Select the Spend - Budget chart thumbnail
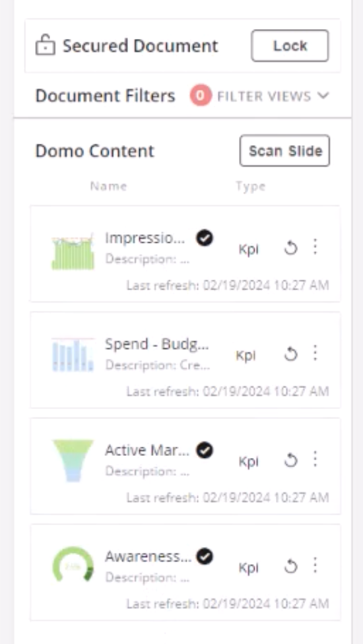The width and height of the screenshot is (363, 644). pos(73,355)
